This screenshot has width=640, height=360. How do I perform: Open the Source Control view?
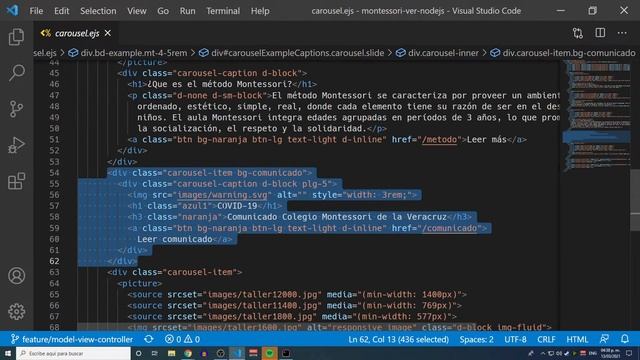pyautogui.click(x=16, y=109)
